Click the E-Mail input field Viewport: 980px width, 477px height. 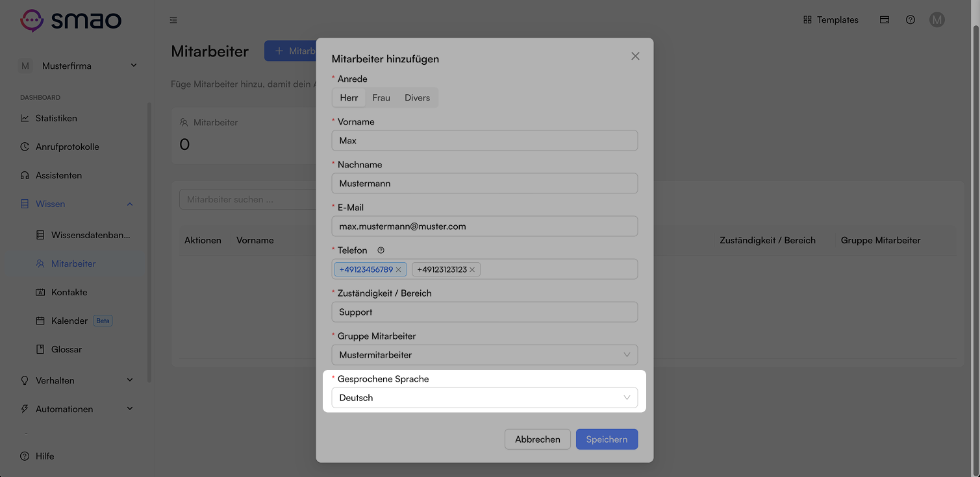click(484, 226)
